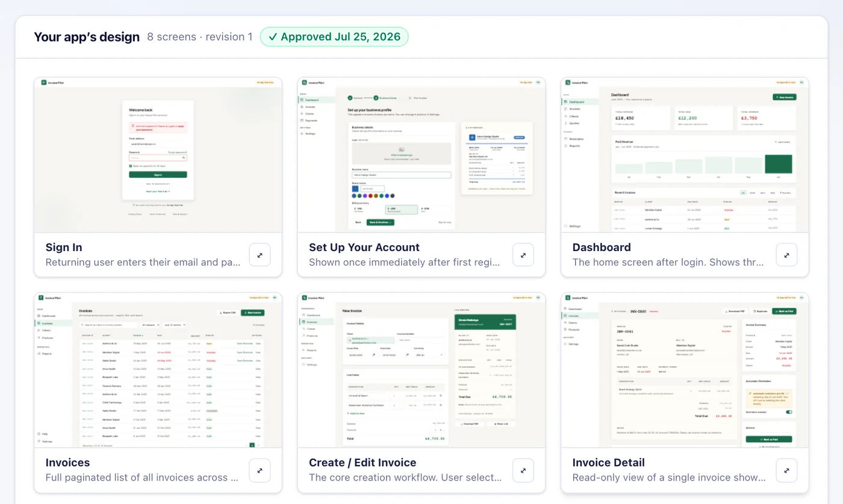Open the Sign In screen thumbnail

(x=158, y=155)
